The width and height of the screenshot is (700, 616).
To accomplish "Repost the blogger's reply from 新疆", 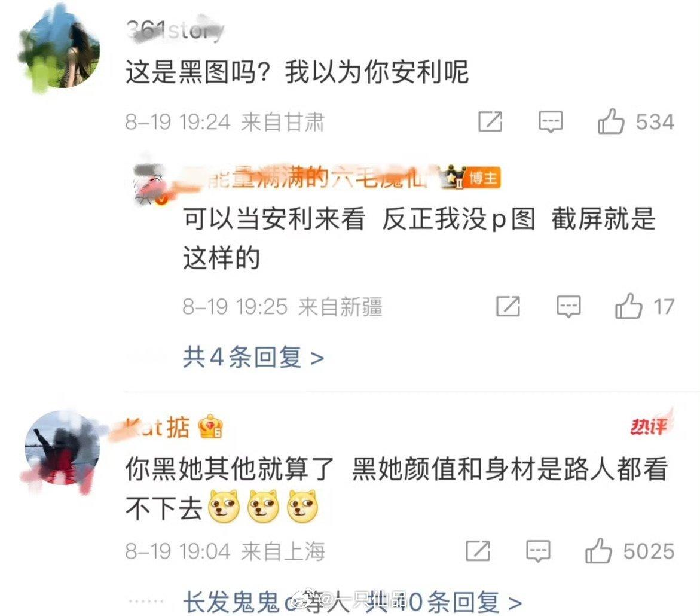I will coord(508,306).
